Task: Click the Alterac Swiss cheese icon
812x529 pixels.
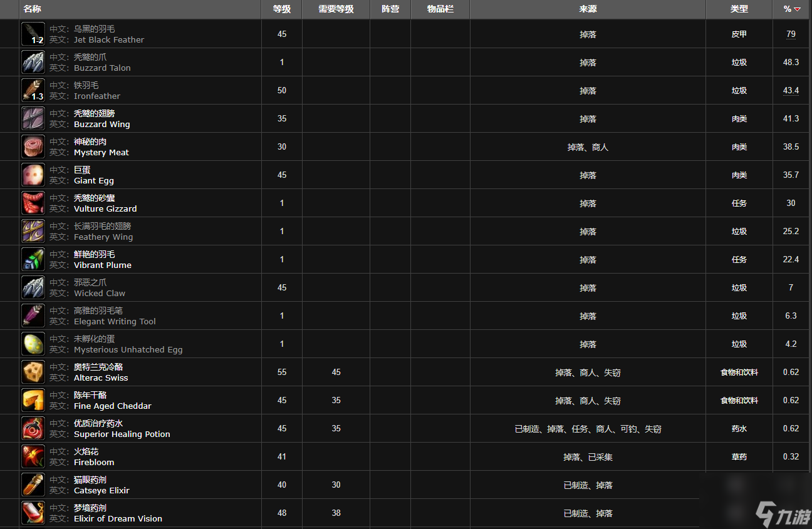Action: point(33,372)
